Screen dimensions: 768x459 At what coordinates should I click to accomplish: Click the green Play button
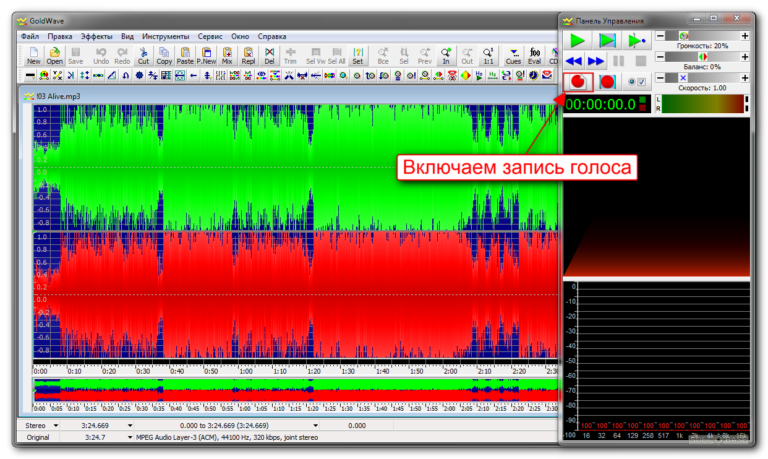578,40
